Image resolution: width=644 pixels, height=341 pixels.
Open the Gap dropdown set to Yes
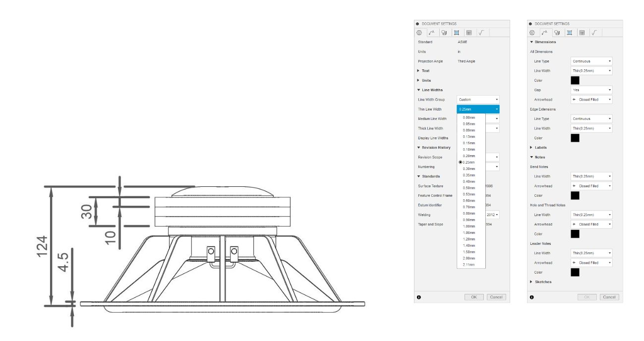click(x=591, y=90)
